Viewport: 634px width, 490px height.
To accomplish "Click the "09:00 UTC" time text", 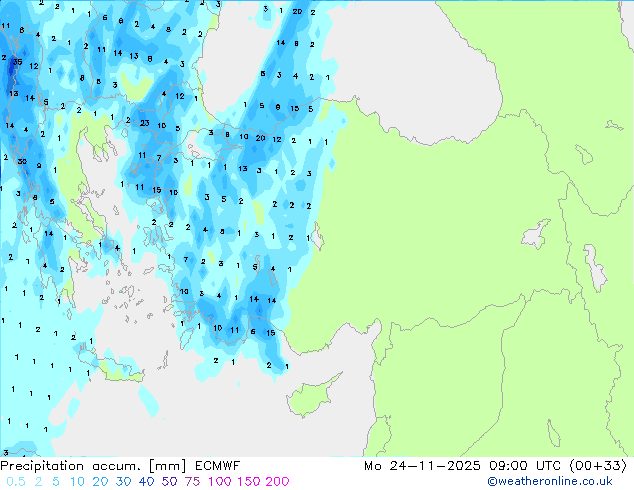I will pyautogui.click(x=525, y=466).
